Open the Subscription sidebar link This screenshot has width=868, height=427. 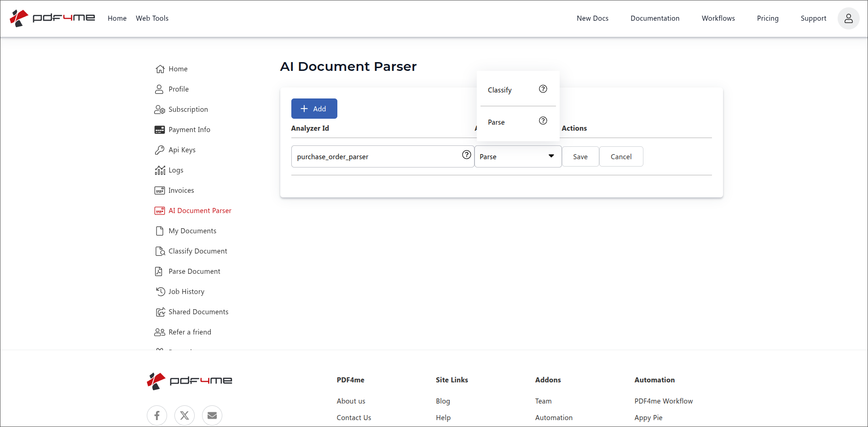coord(188,110)
